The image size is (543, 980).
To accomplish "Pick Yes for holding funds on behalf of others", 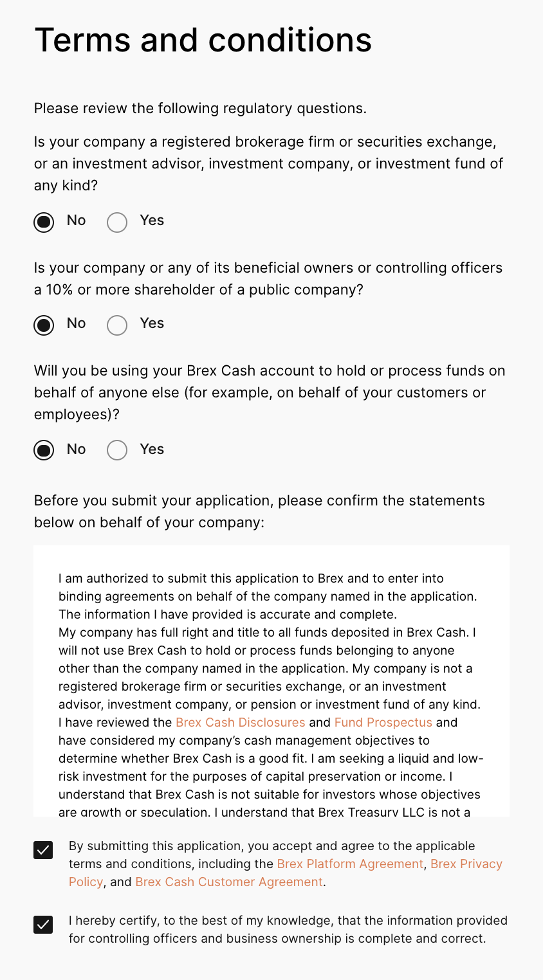I will point(117,451).
